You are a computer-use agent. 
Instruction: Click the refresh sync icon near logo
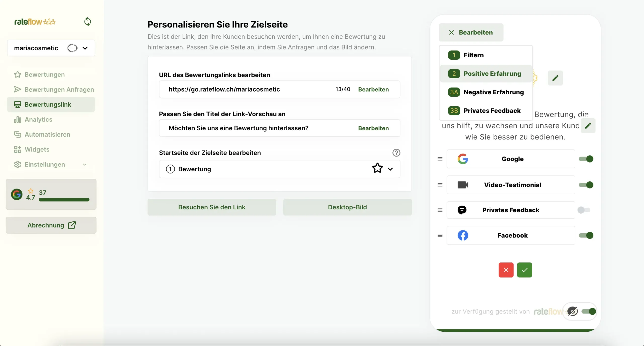(88, 22)
